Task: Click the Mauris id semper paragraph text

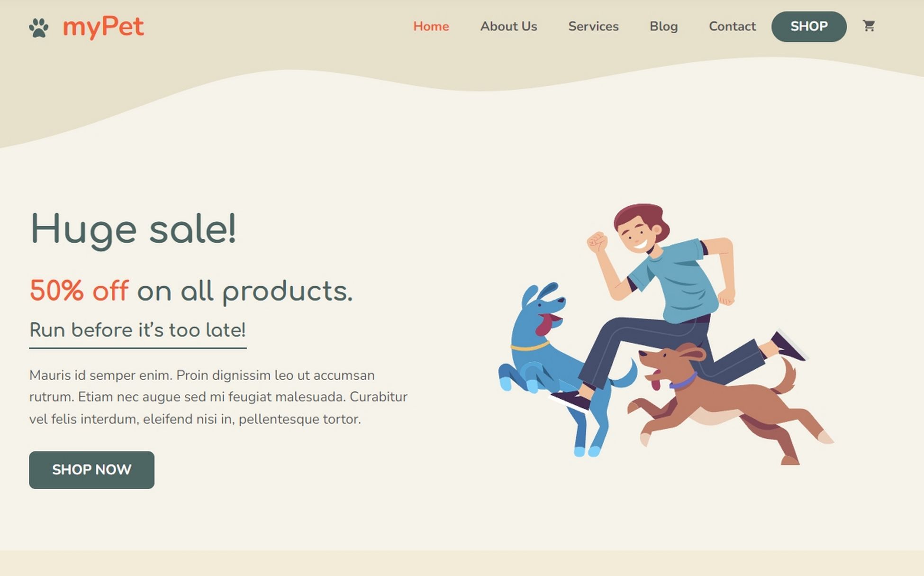Action: tap(218, 397)
